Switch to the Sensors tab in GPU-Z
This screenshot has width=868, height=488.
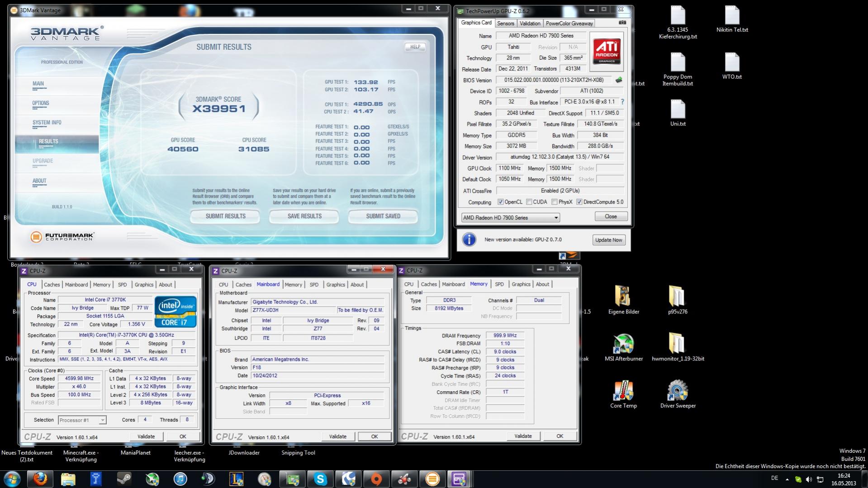[x=505, y=24]
